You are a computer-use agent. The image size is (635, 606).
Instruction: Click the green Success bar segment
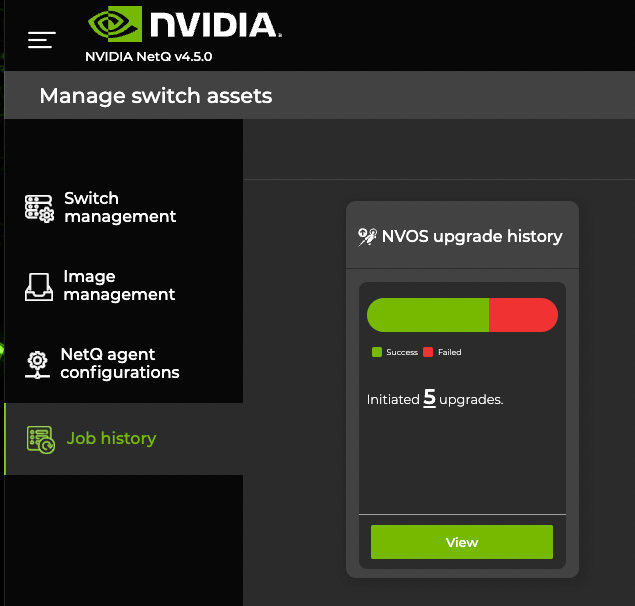pos(428,314)
